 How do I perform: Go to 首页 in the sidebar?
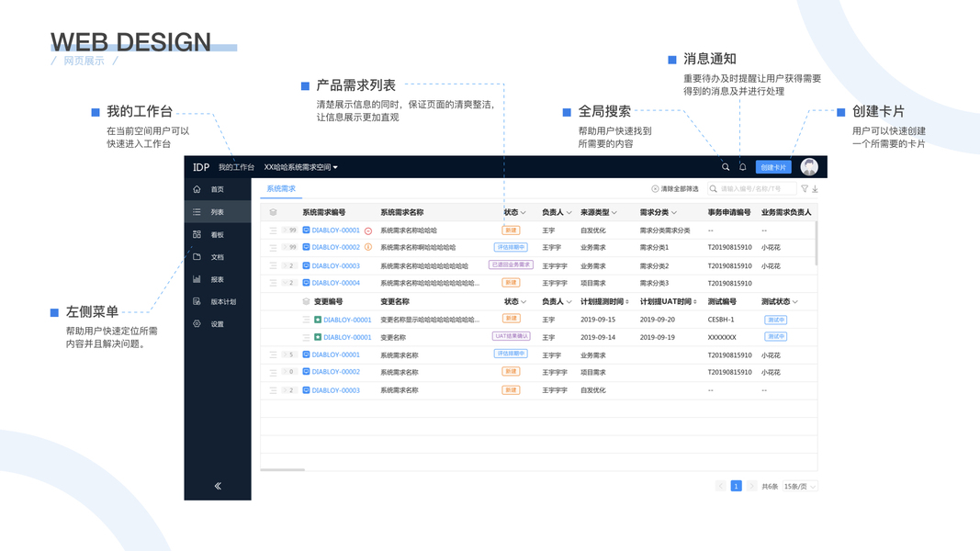(x=218, y=189)
